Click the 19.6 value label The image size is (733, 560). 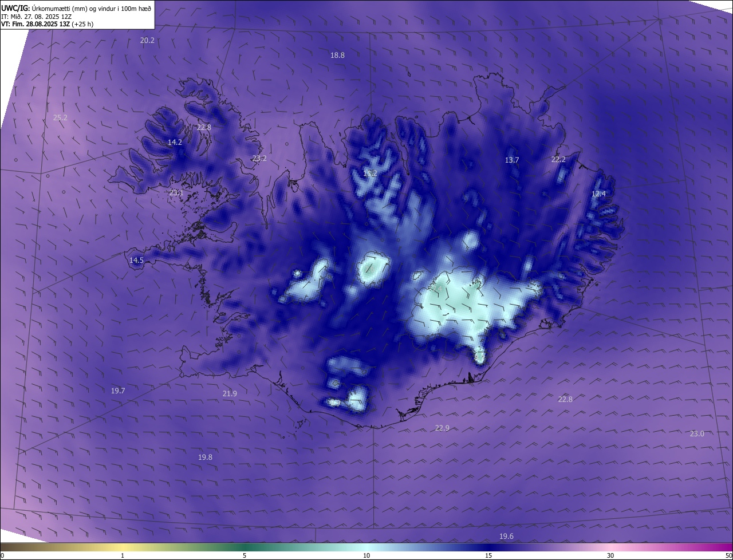point(506,537)
